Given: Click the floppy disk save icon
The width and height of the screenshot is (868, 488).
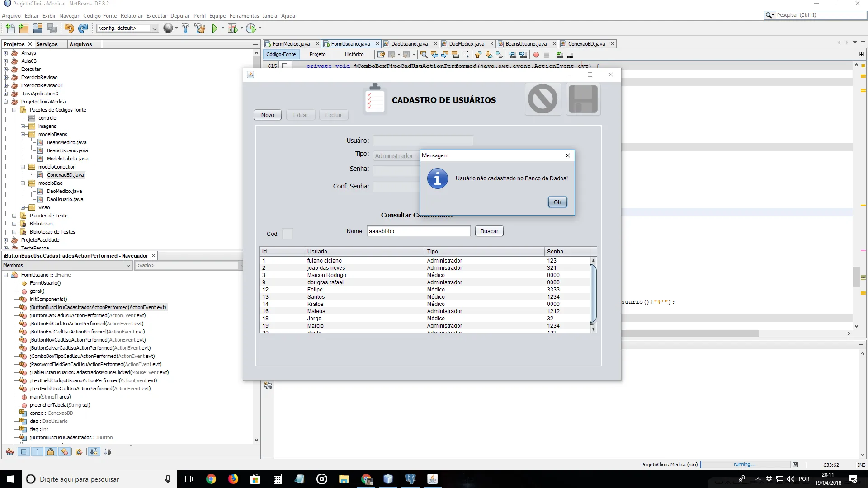Looking at the screenshot, I should (x=583, y=99).
